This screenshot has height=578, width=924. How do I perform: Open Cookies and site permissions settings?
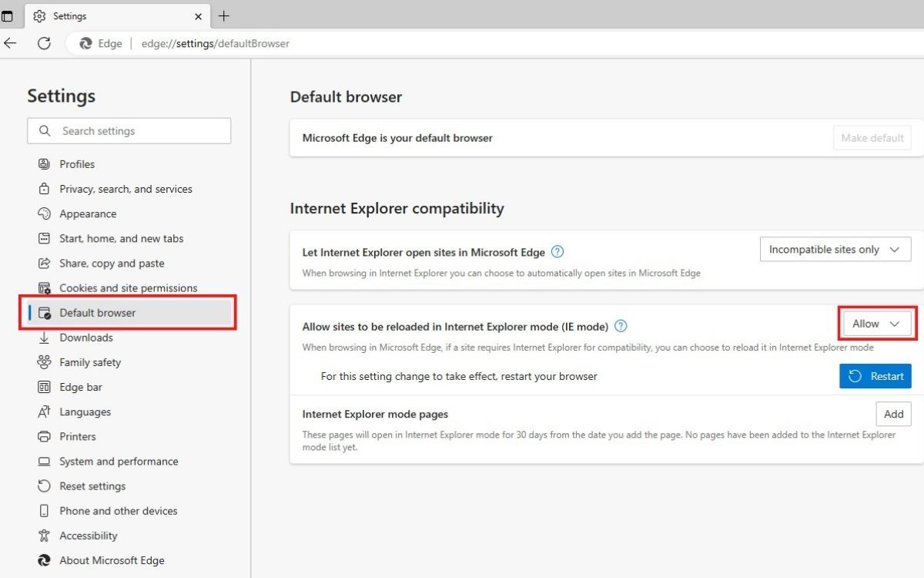click(127, 287)
